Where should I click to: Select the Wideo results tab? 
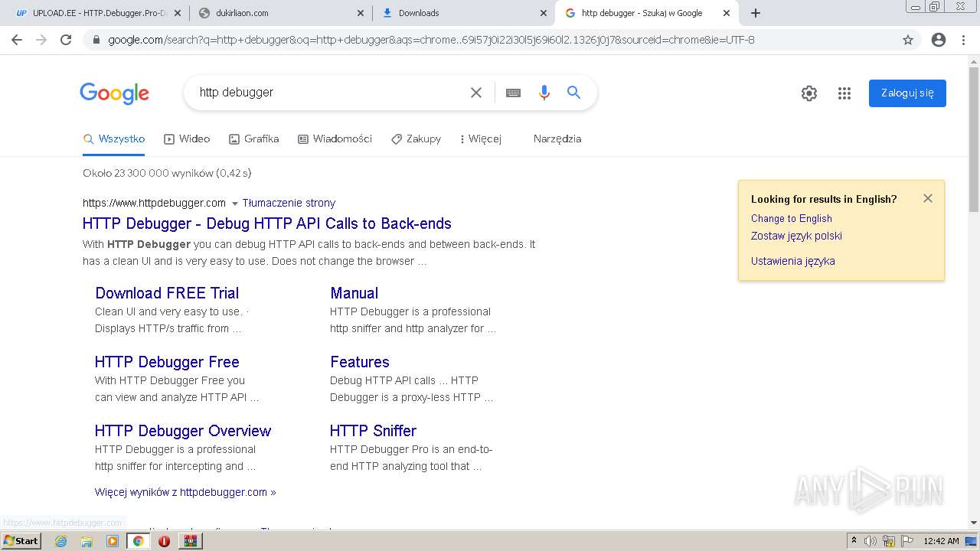tap(187, 139)
